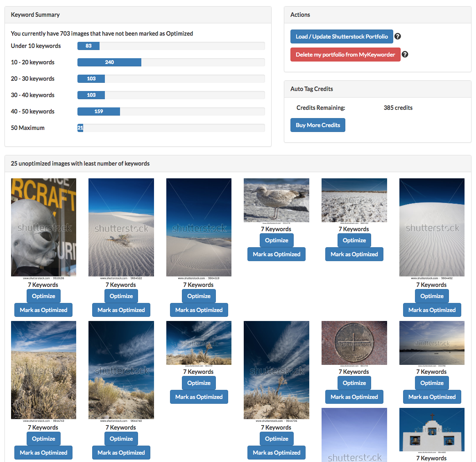Click Optimize under the seagull photo
The image size is (476, 462).
tap(277, 240)
